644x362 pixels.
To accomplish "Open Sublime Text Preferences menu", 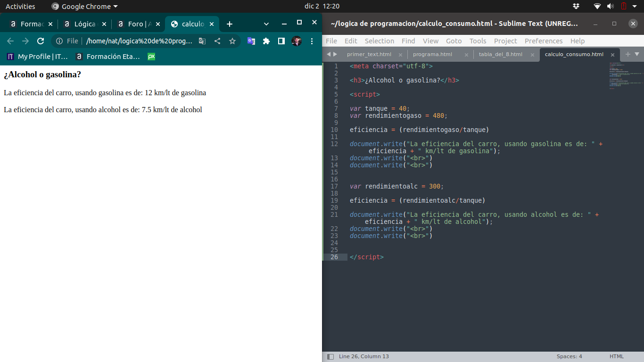I will [x=544, y=41].
